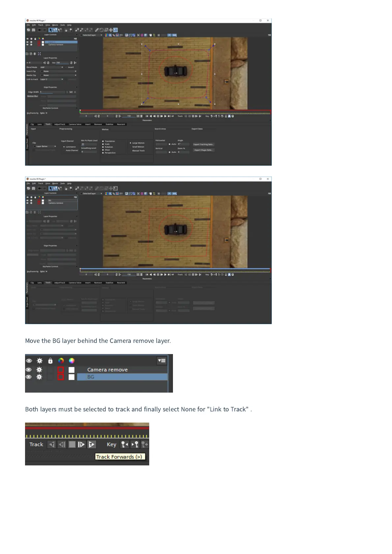
Task: Track forward one frame in enlarged controls
Action: click(x=81, y=444)
